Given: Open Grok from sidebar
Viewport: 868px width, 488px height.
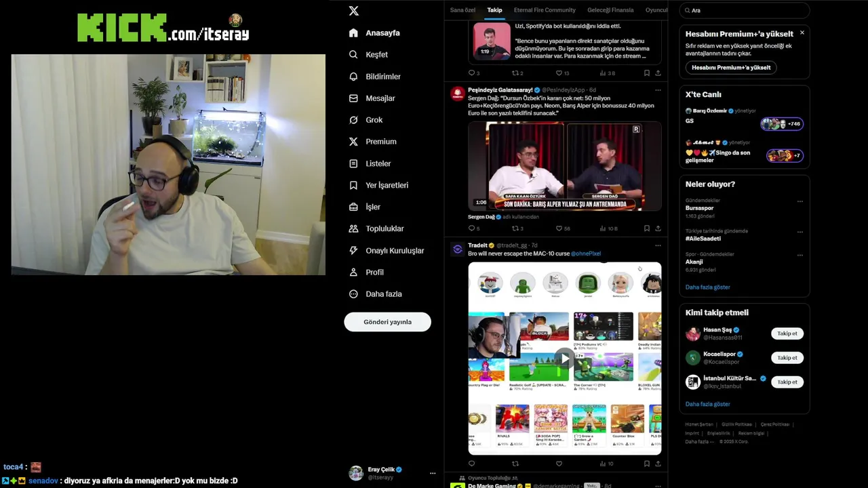Looking at the screenshot, I should [366, 120].
